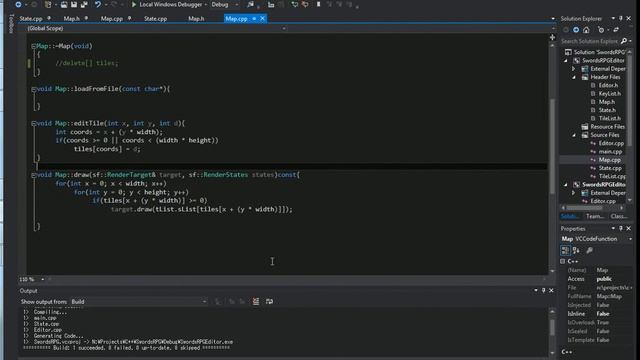The width and height of the screenshot is (640, 360).
Task: Click the Save All toolbar icon
Action: point(84,4)
